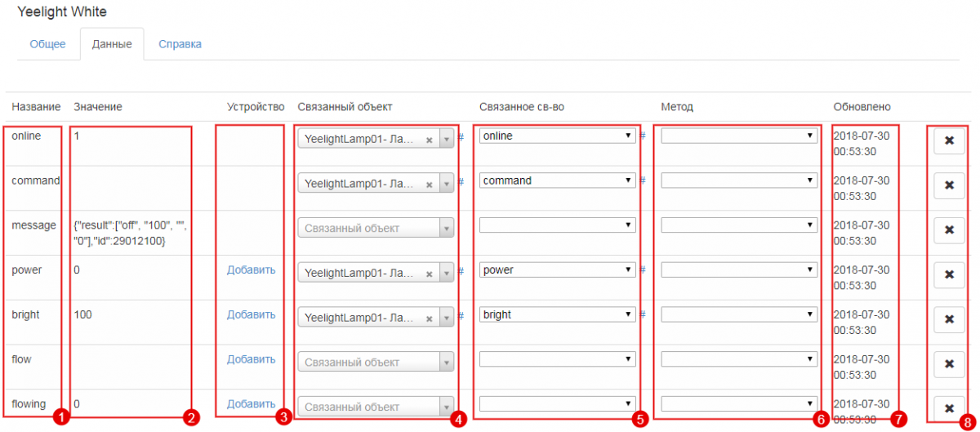The width and height of the screenshot is (980, 432).
Task: Follow # link after online property dropdown
Action: tap(642, 136)
